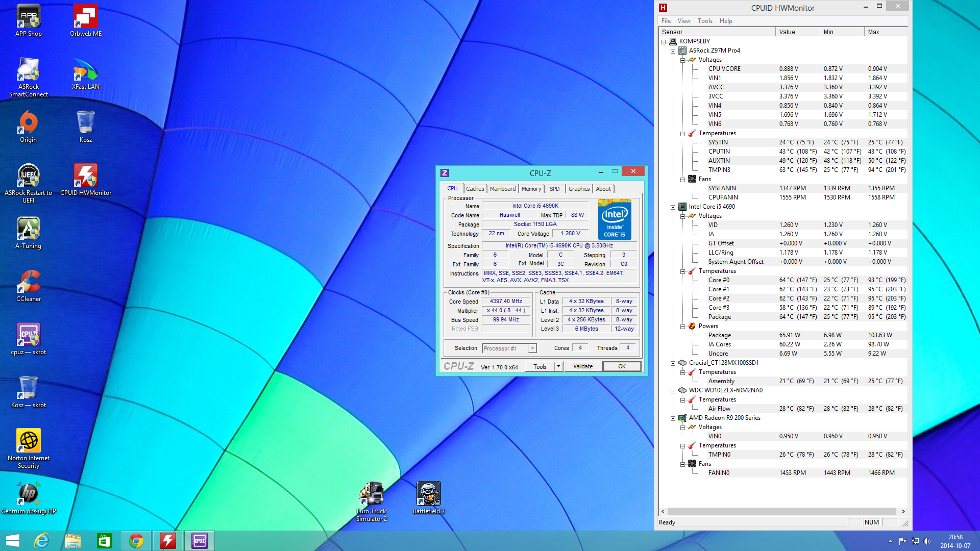Switch to the Graphics tab in CPU-Z

point(579,189)
